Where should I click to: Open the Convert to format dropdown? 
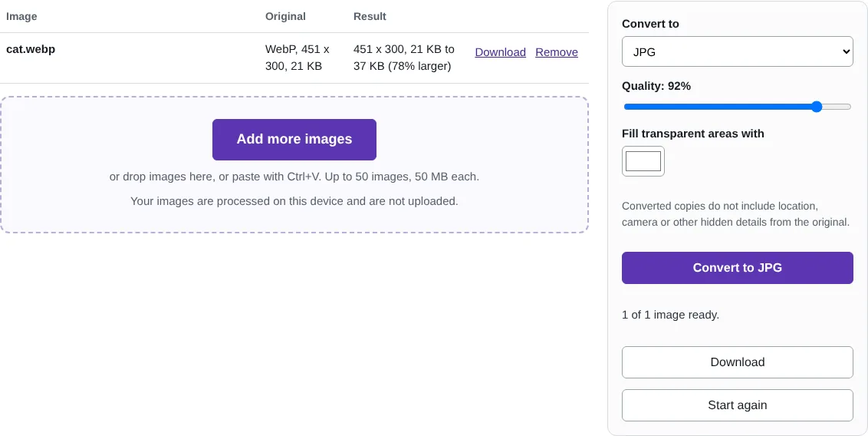pyautogui.click(x=737, y=51)
